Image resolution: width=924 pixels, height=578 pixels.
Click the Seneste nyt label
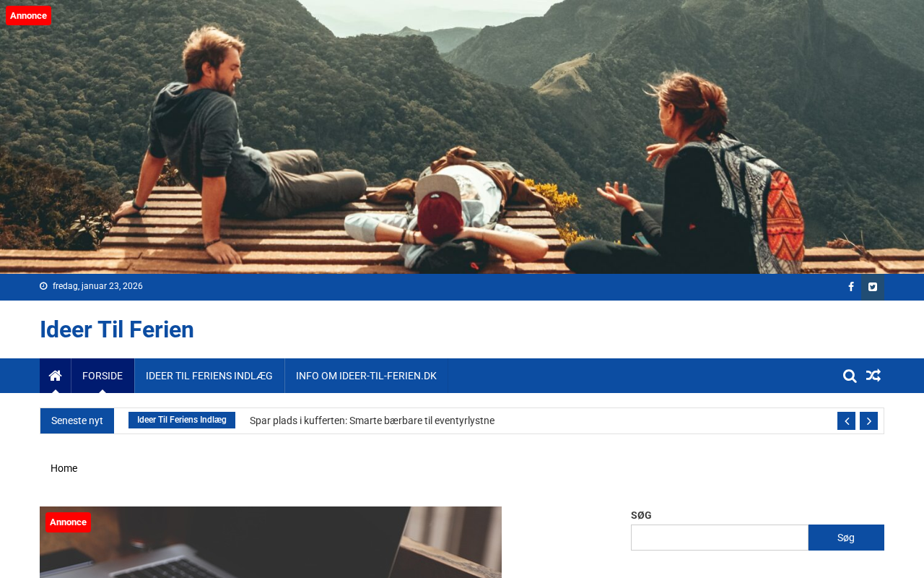(77, 420)
